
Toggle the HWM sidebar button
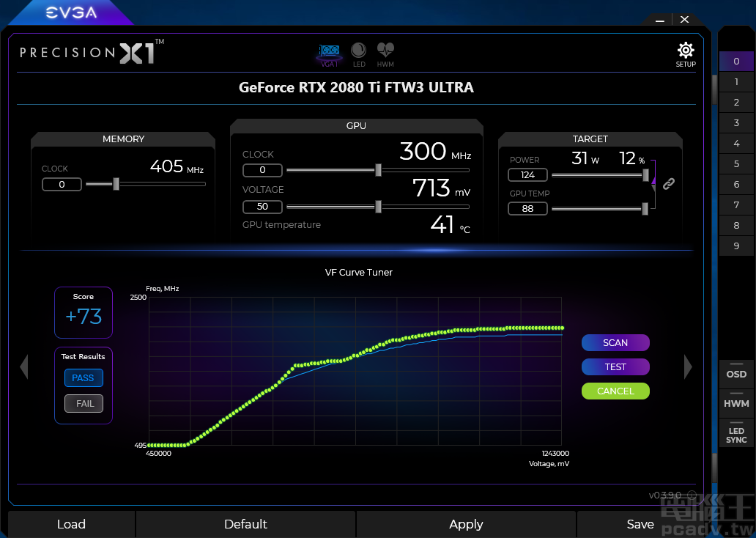(x=736, y=403)
